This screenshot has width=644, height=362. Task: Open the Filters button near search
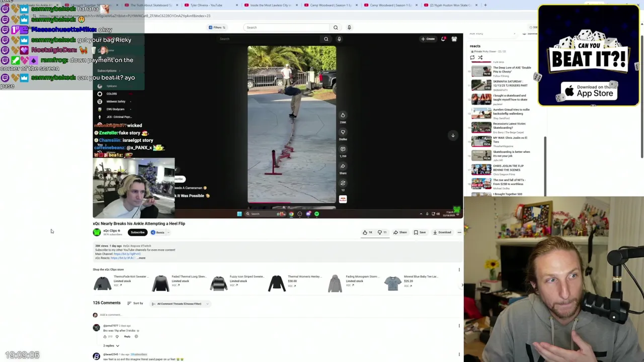[x=217, y=27]
